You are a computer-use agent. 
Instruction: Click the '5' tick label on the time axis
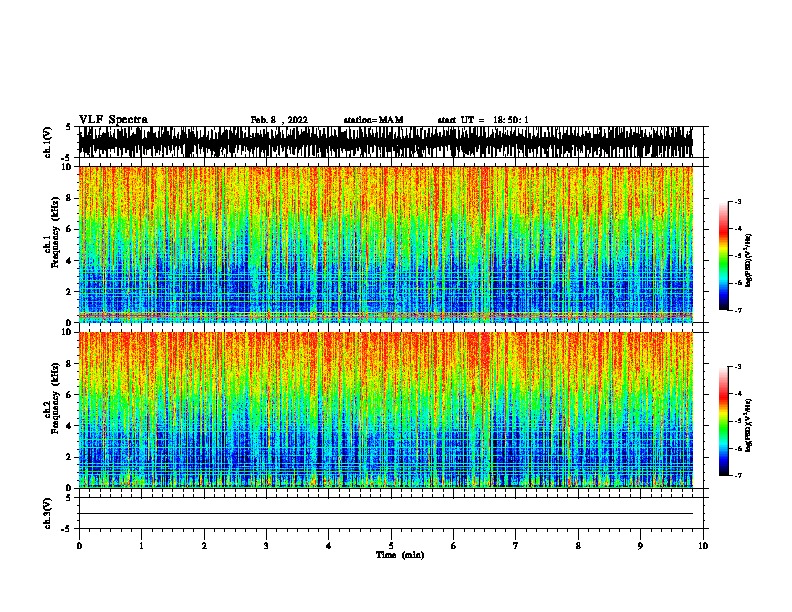[x=391, y=546]
